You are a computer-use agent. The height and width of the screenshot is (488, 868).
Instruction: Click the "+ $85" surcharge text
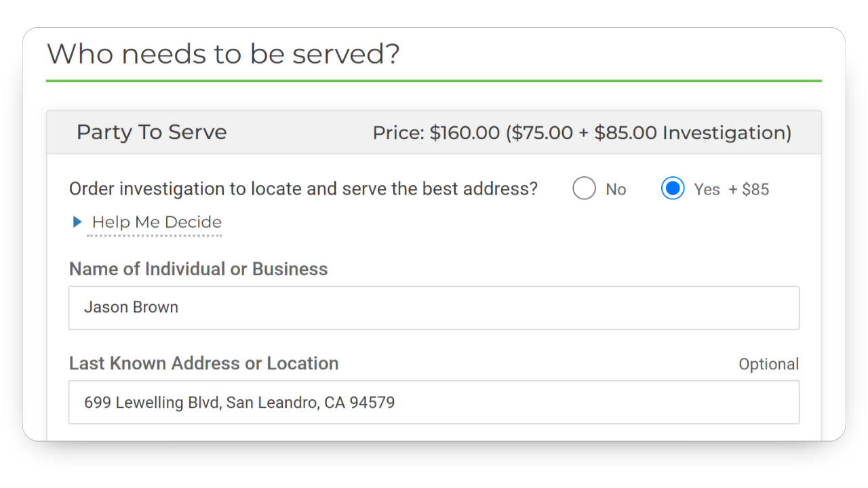click(749, 190)
